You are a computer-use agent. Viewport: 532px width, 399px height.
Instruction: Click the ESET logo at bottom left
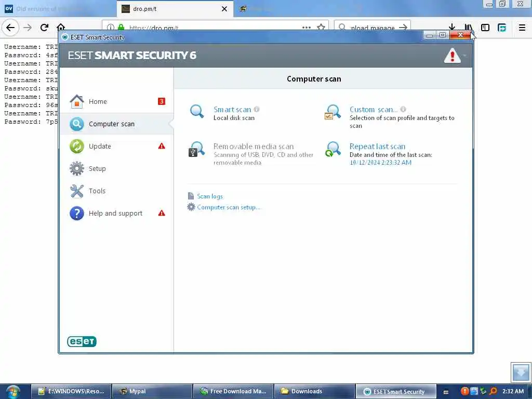(82, 341)
